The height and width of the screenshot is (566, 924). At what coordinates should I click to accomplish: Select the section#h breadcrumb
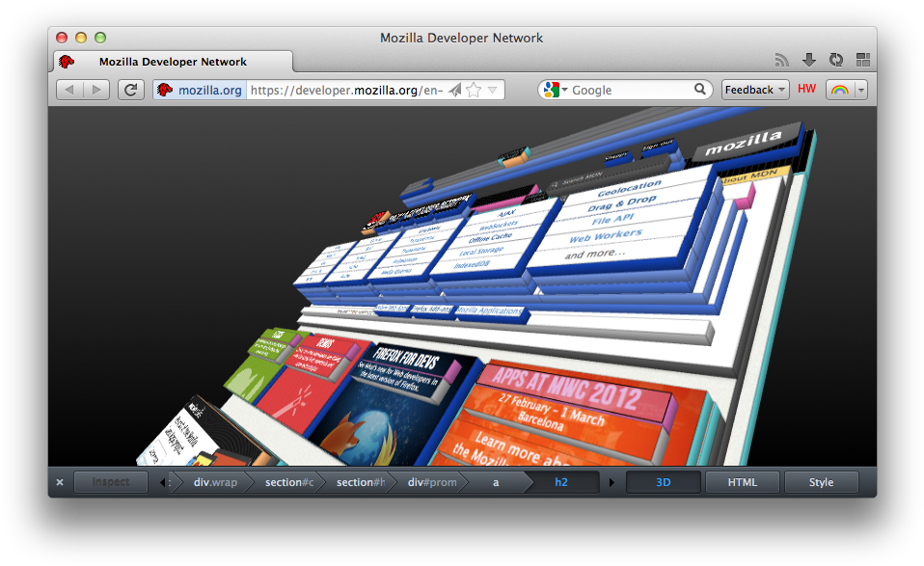coord(360,482)
